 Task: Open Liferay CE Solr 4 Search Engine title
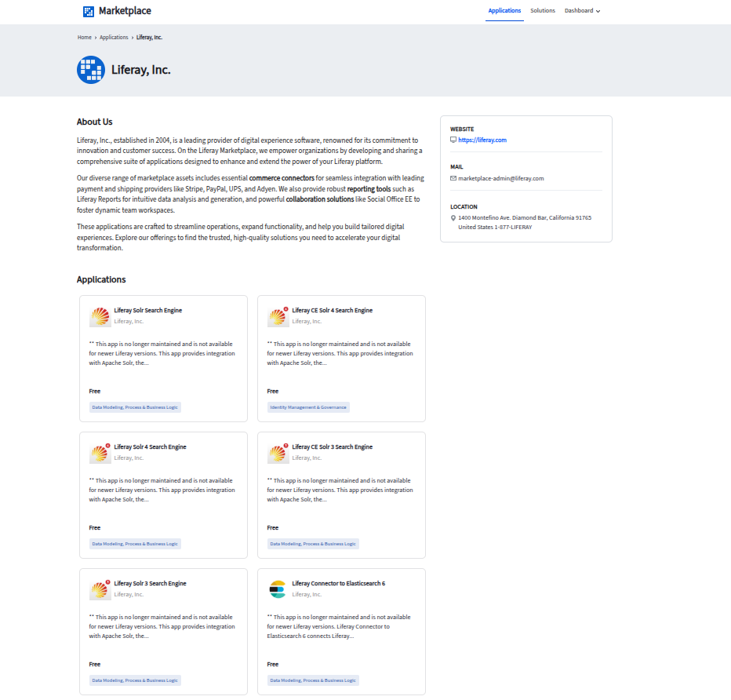click(332, 311)
